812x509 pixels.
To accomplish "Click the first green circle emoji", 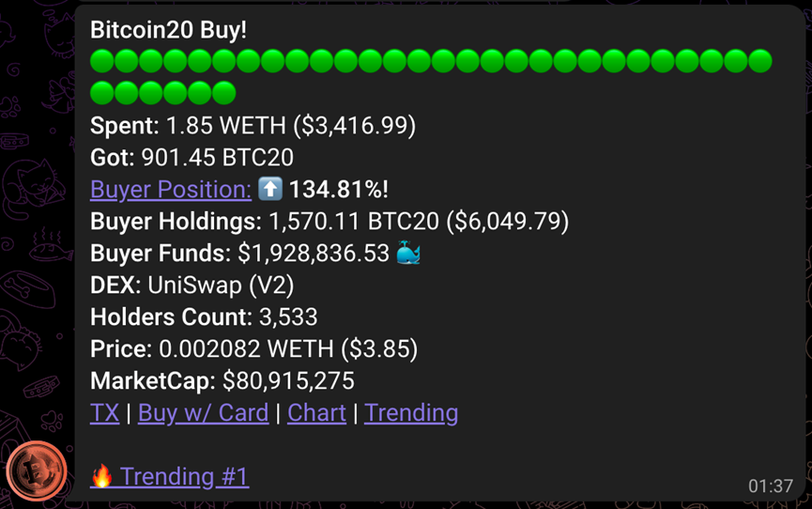I will click(x=102, y=61).
